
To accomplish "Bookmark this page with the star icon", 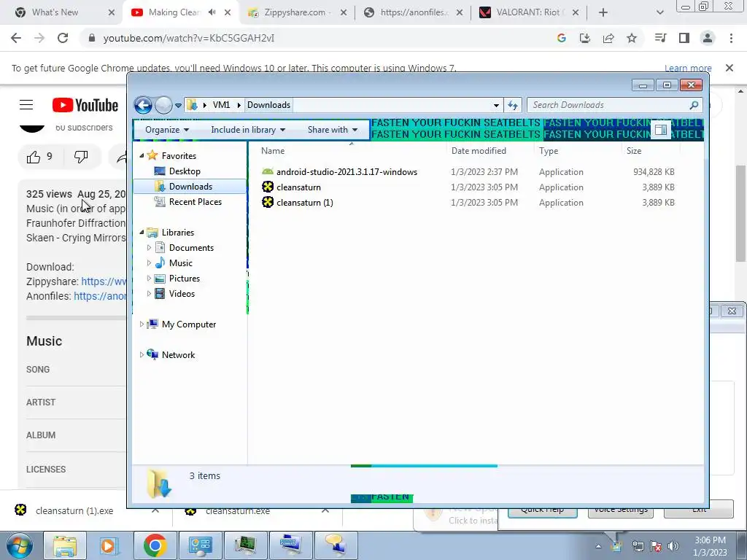I will coord(632,38).
